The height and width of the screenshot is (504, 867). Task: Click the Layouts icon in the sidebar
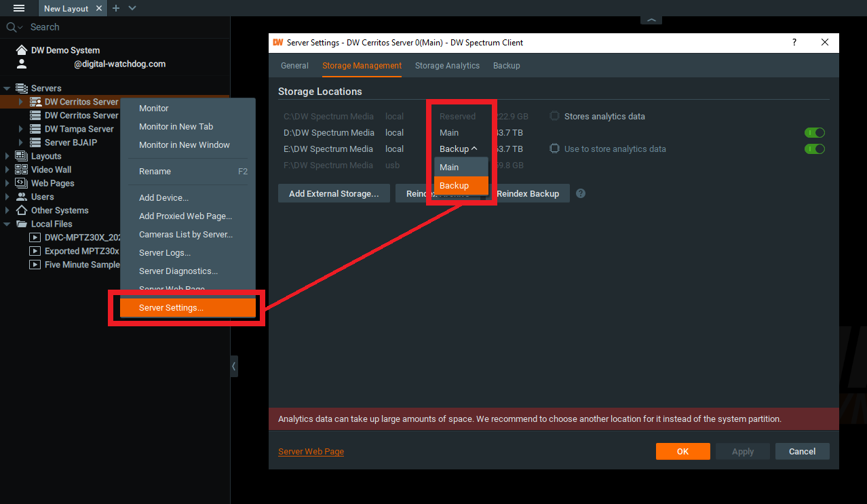pyautogui.click(x=21, y=155)
